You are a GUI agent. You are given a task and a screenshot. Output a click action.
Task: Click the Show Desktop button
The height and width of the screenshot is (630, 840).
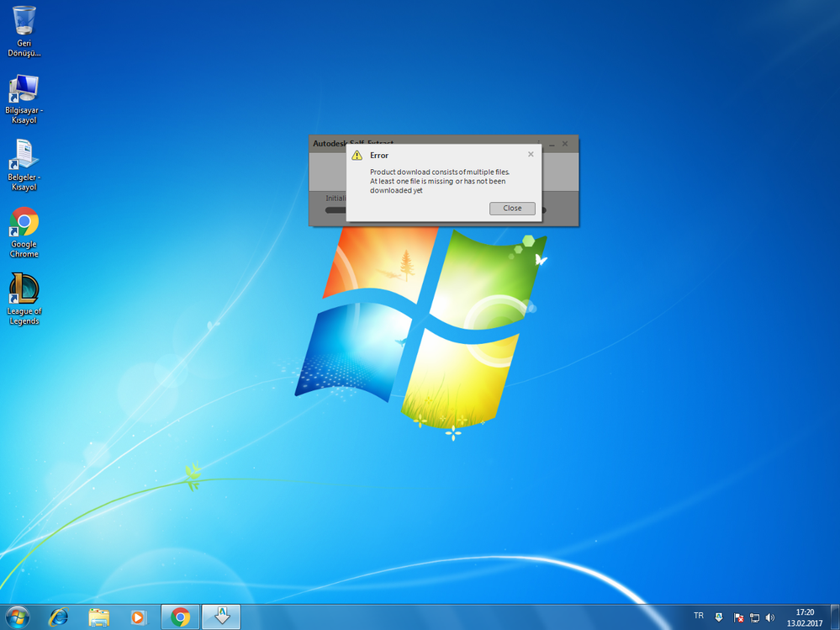835,617
